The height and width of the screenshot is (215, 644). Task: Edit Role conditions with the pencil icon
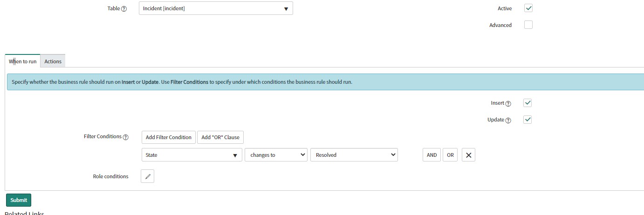(x=147, y=176)
